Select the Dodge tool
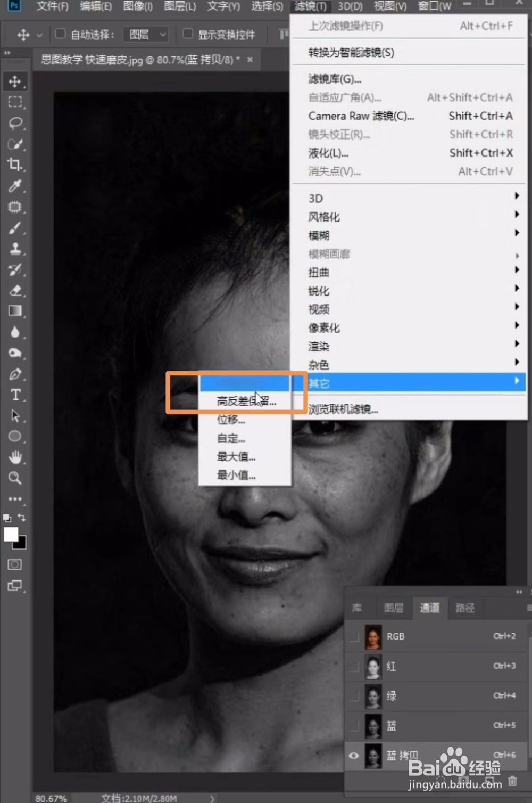The width and height of the screenshot is (532, 803). click(15, 353)
